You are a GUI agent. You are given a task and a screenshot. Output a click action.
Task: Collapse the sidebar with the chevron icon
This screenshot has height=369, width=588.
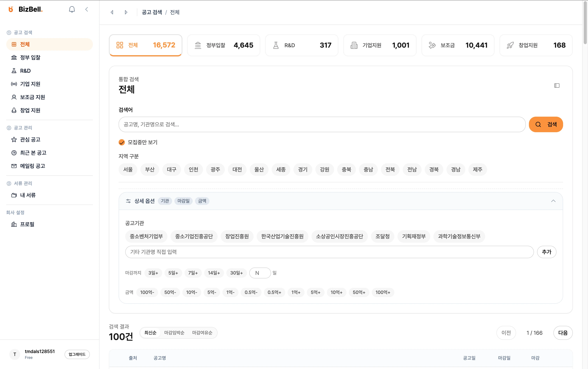pyautogui.click(x=87, y=9)
